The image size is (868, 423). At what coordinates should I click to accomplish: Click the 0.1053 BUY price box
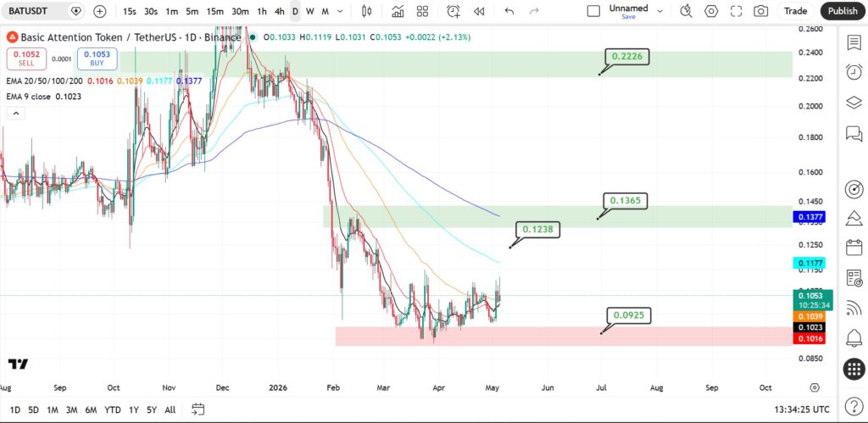click(97, 58)
